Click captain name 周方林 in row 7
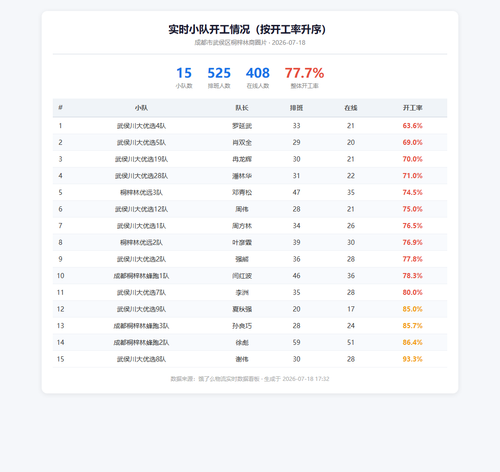 pos(242,226)
